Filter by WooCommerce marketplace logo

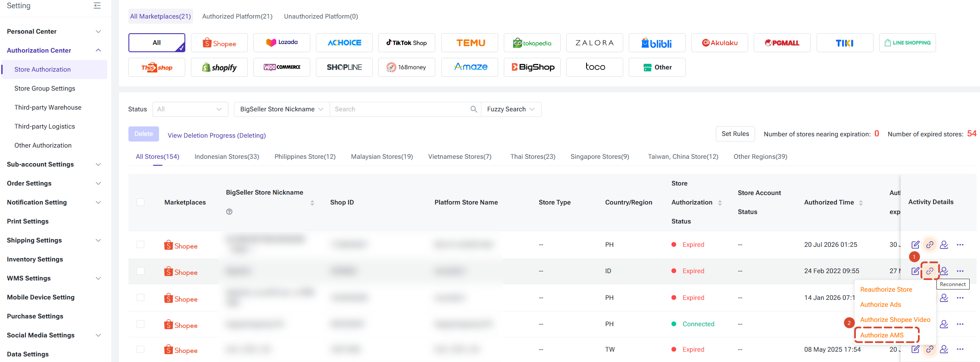tap(282, 67)
